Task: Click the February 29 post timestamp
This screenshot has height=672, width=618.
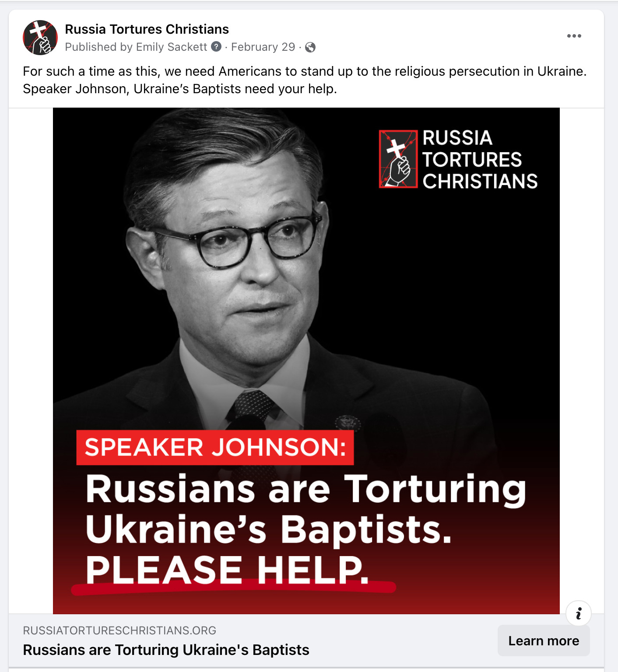Action: click(263, 47)
